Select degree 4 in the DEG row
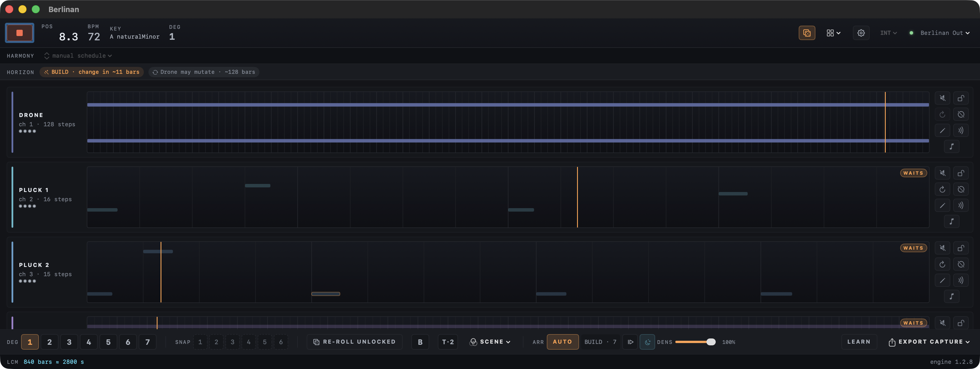Screen dimensions: 980x369 [89, 342]
